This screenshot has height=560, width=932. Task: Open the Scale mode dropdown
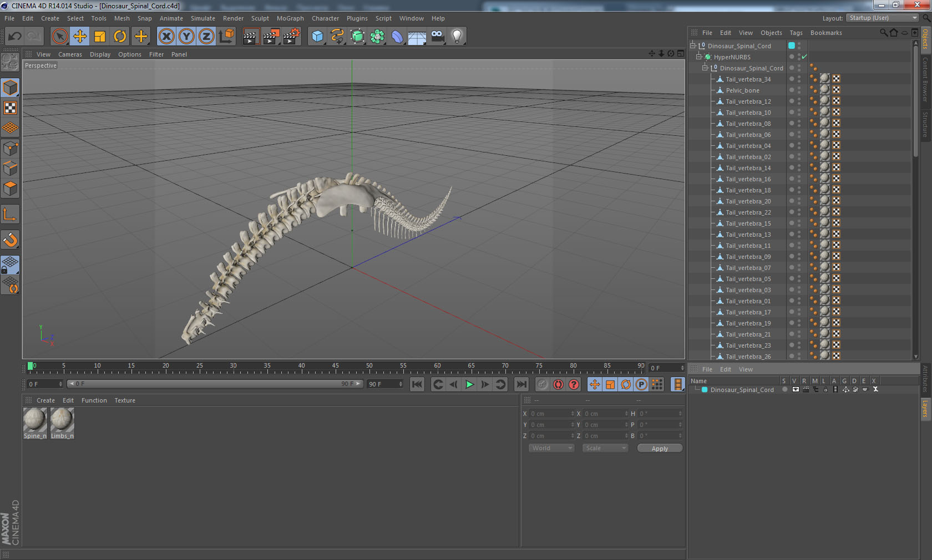[605, 448]
